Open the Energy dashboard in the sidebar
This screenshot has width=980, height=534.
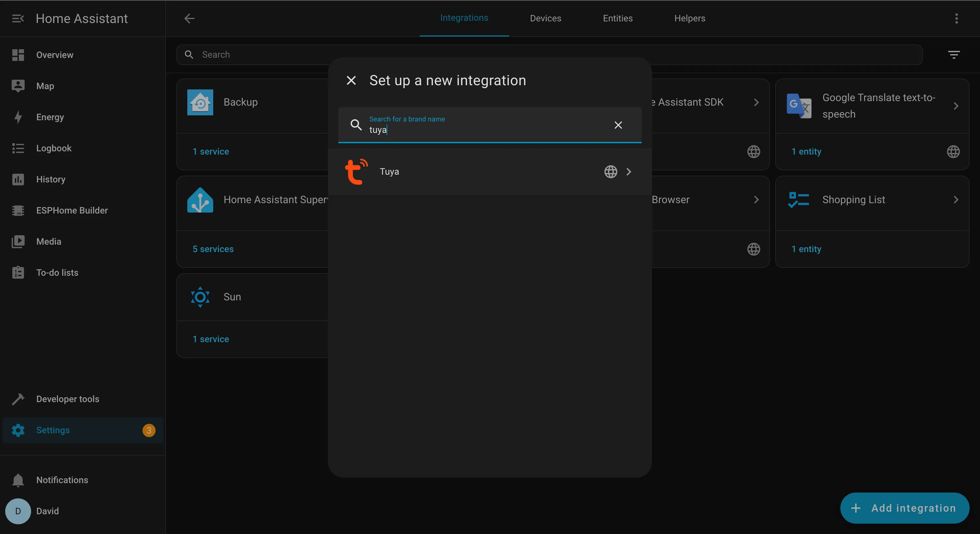point(50,117)
